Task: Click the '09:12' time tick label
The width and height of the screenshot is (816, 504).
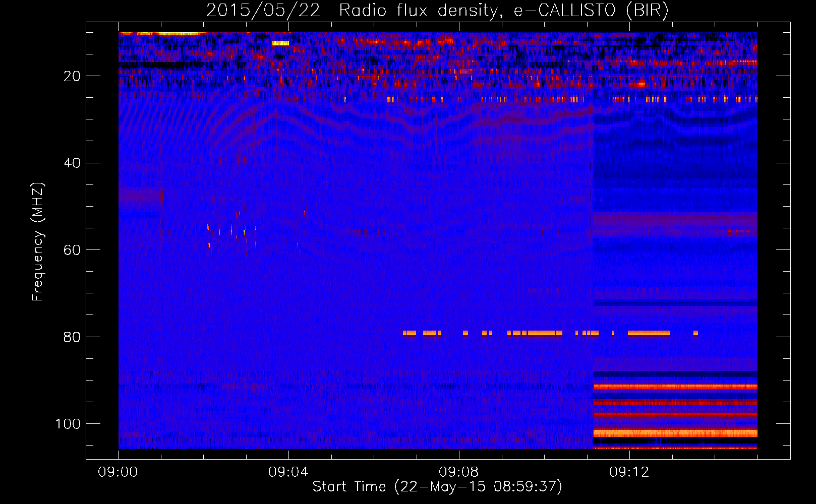Action: pos(629,472)
